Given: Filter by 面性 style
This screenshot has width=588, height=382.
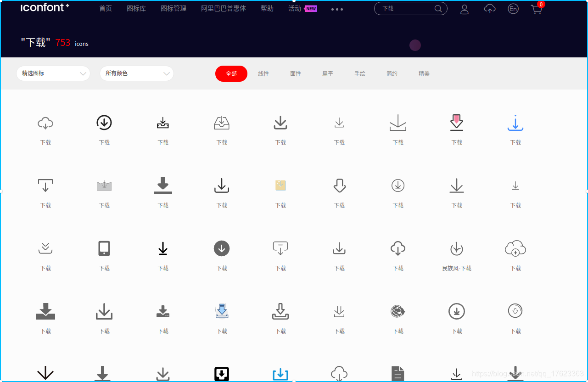Looking at the screenshot, I should click(296, 73).
